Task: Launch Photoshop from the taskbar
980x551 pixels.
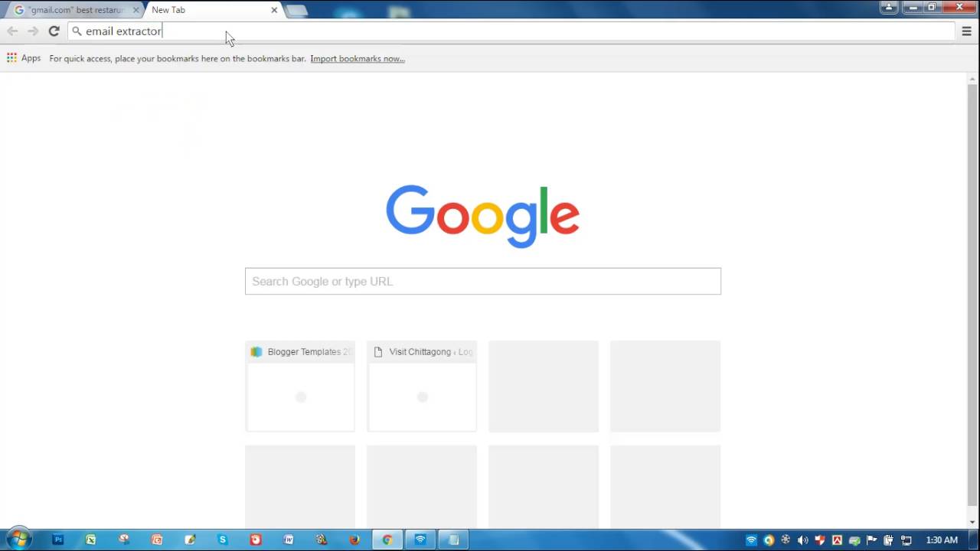Action: click(x=57, y=540)
